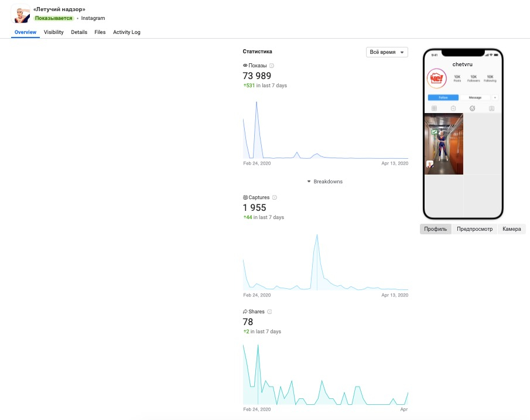
Task: Go to the Files tab
Action: tap(100, 32)
